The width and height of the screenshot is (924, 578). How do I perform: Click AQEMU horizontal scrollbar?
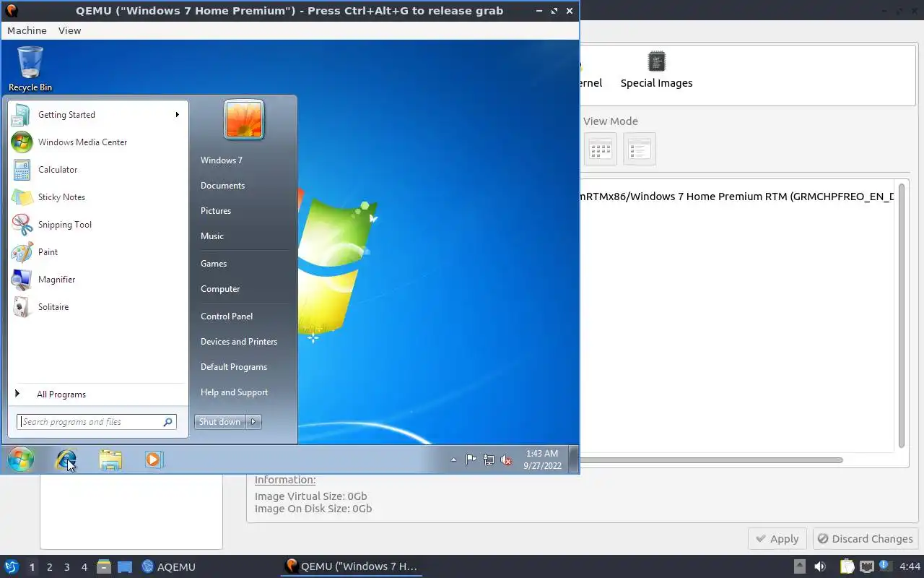pyautogui.click(x=711, y=460)
